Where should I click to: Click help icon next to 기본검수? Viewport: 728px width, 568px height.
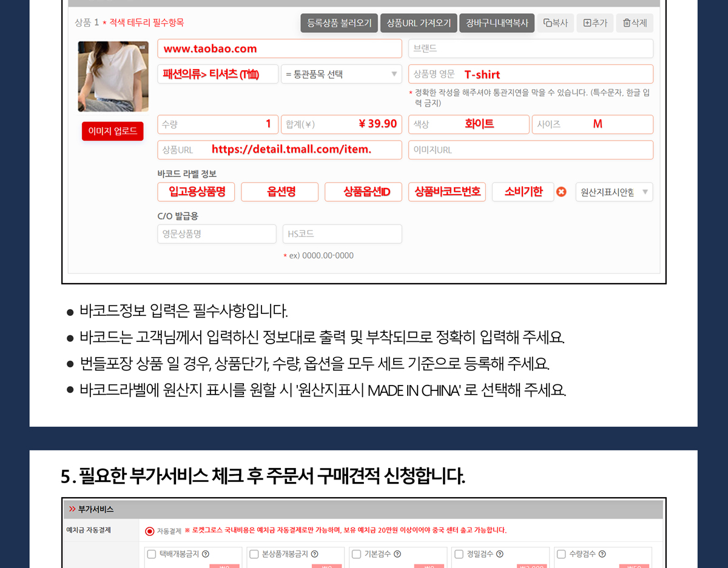pyautogui.click(x=397, y=554)
